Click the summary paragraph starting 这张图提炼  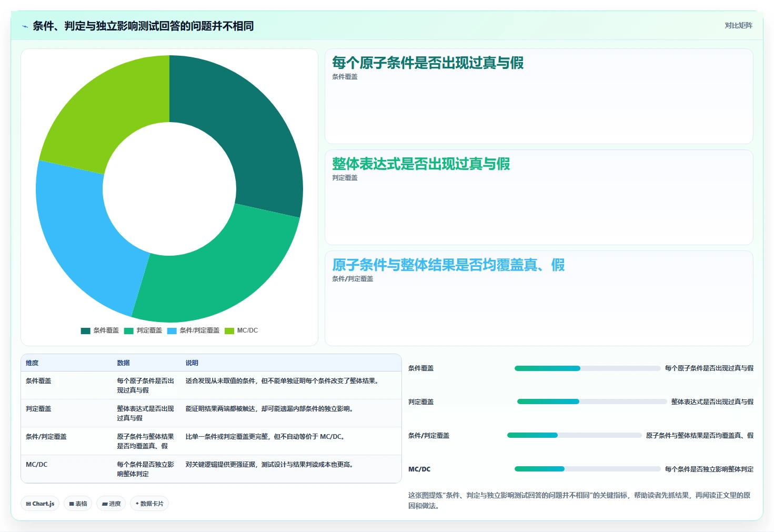point(580,500)
